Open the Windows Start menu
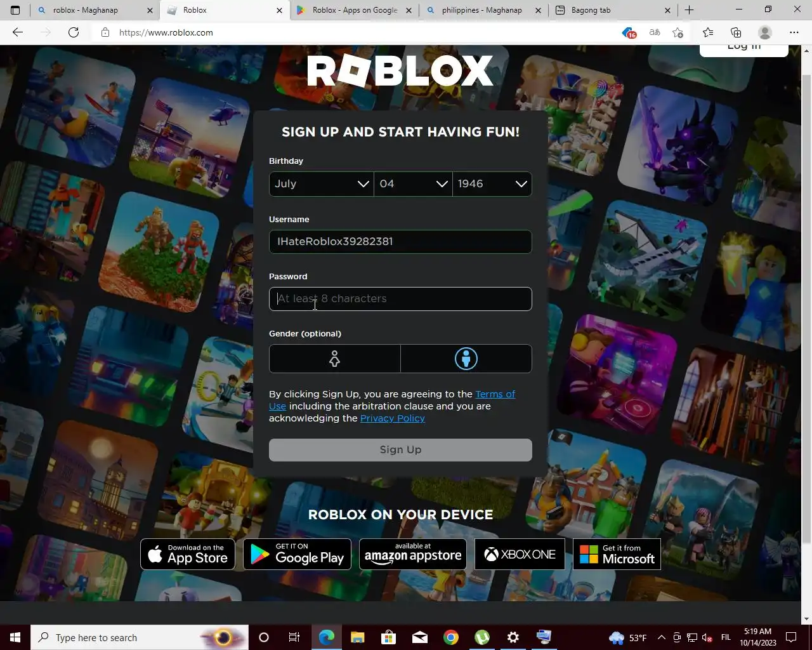812x650 pixels. click(x=15, y=637)
